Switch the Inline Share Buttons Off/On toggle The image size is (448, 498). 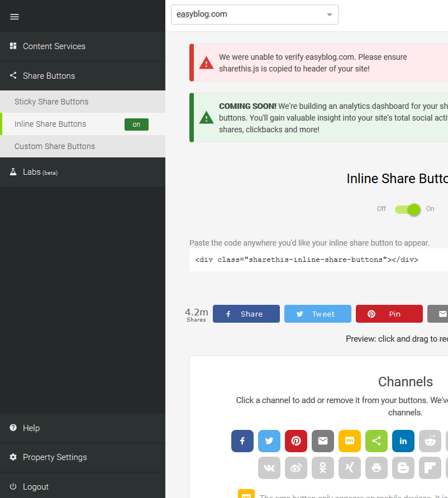[x=407, y=209]
